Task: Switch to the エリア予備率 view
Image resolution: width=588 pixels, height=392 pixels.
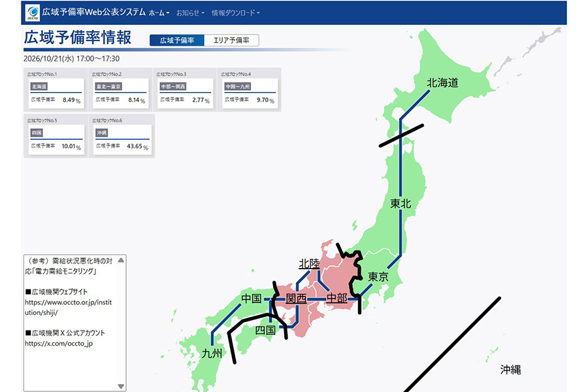Action: click(x=231, y=40)
